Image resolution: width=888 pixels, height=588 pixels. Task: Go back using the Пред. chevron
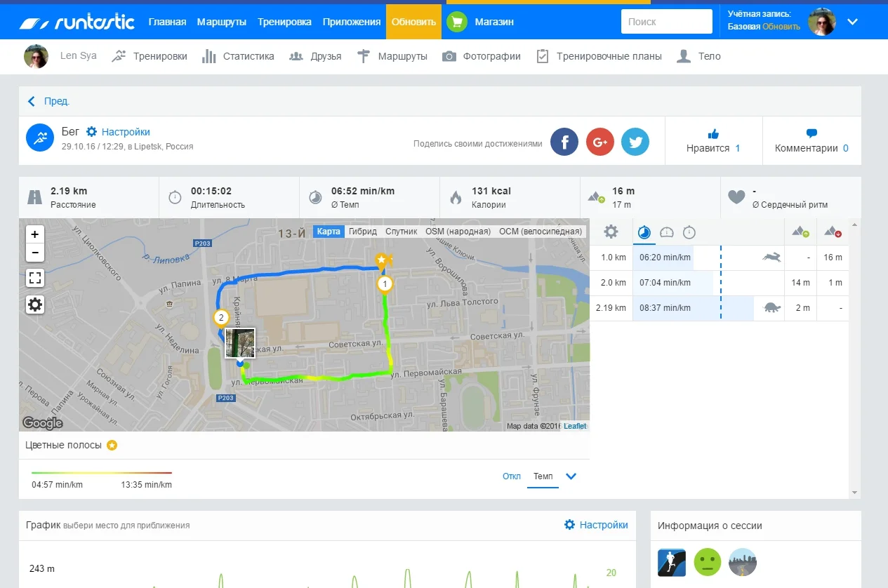point(32,102)
